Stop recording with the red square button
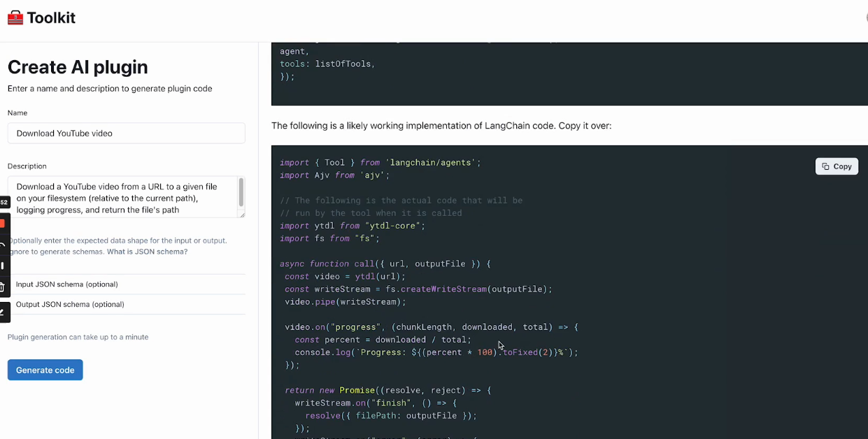This screenshot has width=868, height=439. pos(3,224)
